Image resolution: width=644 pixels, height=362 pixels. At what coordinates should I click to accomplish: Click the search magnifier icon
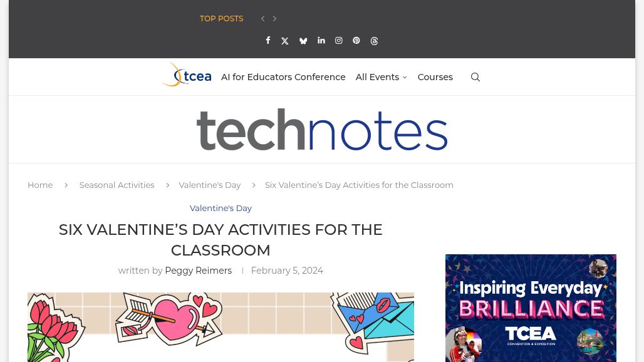pyautogui.click(x=475, y=77)
